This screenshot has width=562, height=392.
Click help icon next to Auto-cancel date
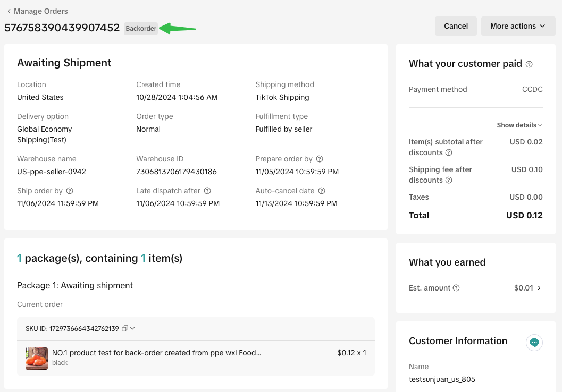(x=322, y=191)
